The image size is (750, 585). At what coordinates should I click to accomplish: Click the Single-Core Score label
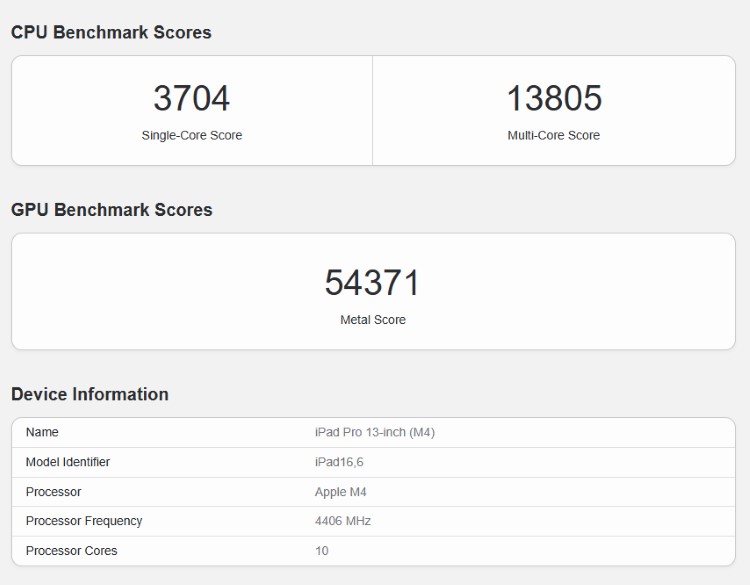(x=191, y=135)
